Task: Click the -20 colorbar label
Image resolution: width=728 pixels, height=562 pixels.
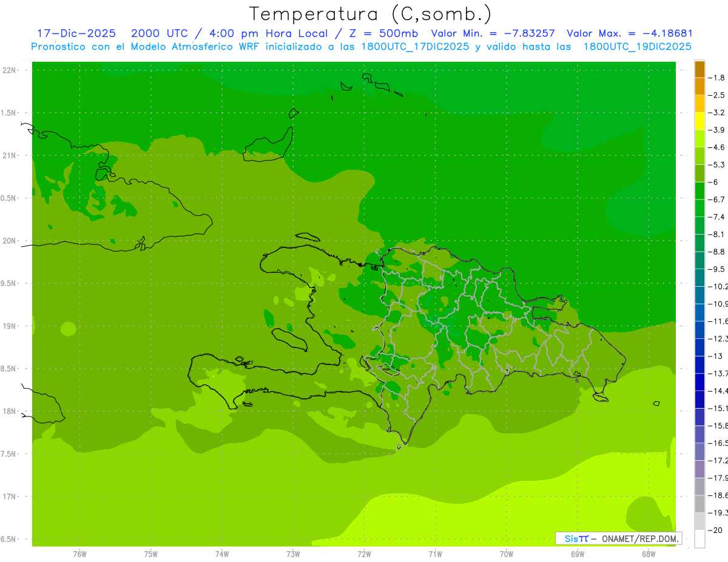Action: pos(716,530)
